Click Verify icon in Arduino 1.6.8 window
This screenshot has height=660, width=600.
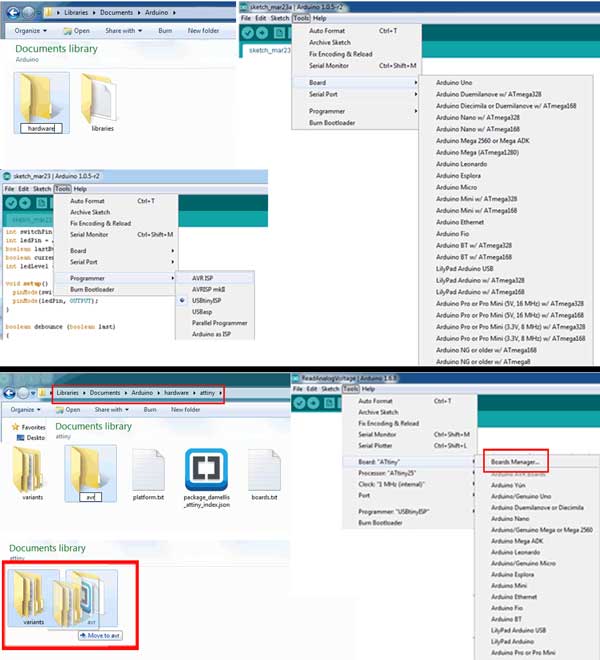[x=299, y=403]
